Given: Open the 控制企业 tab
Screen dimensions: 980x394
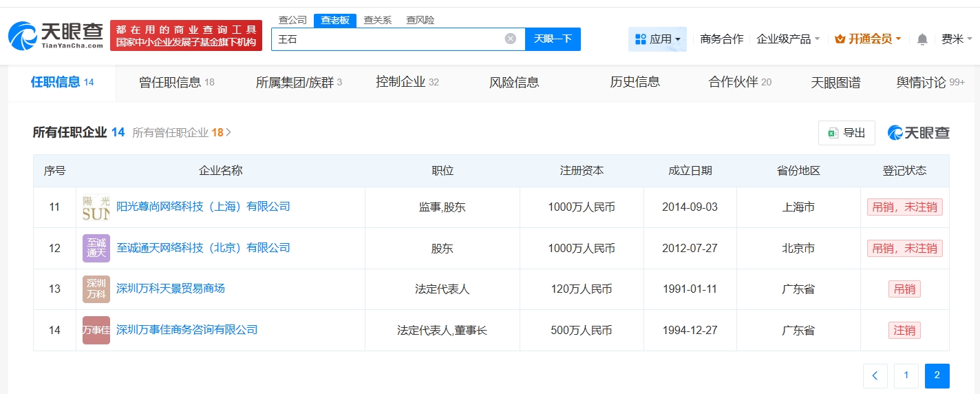Looking at the screenshot, I should pos(407,83).
